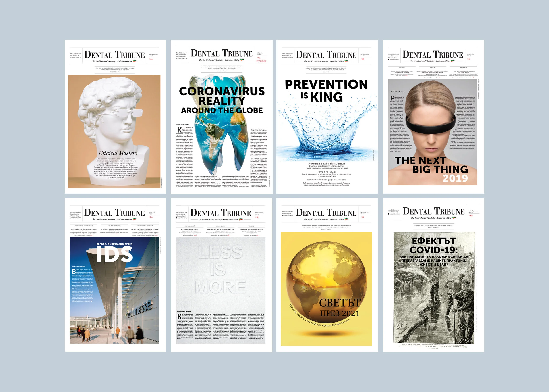Click the red issue number #97

pyautogui.click(x=362, y=217)
